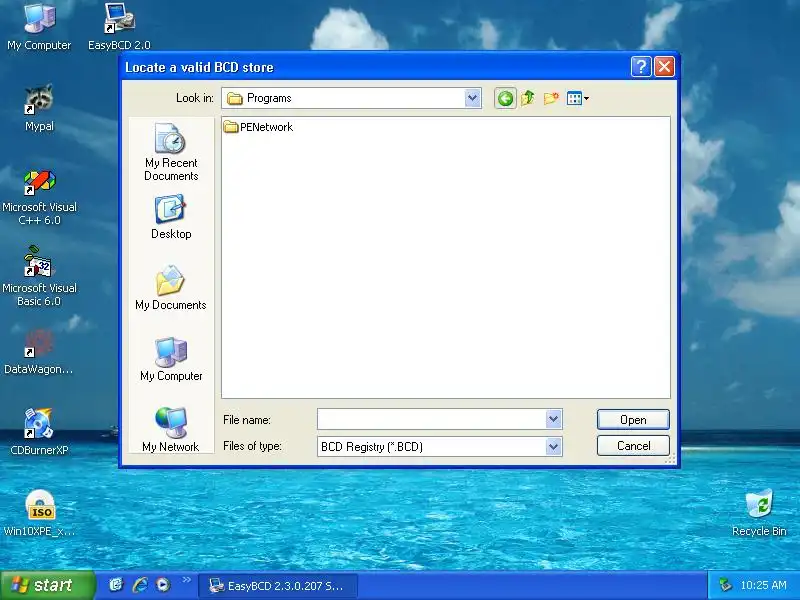Cancel the Locate BCD store dialog
The width and height of the screenshot is (800, 600).
(633, 445)
